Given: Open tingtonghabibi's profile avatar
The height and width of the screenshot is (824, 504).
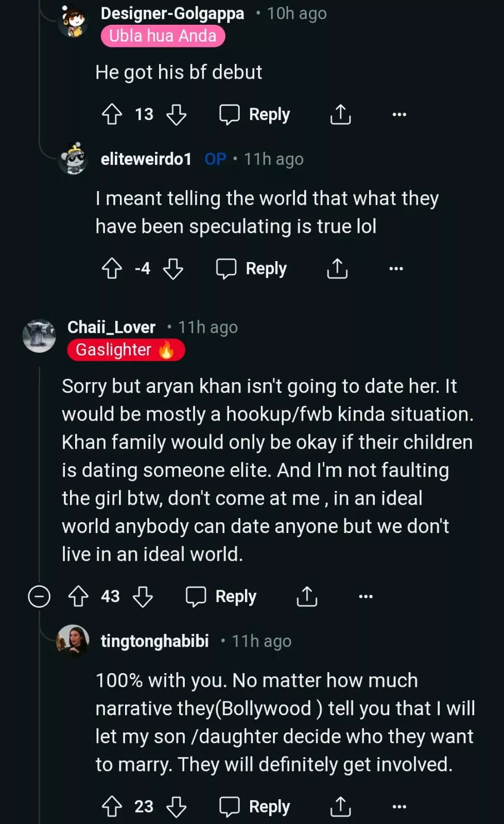Looking at the screenshot, I should click(x=73, y=641).
